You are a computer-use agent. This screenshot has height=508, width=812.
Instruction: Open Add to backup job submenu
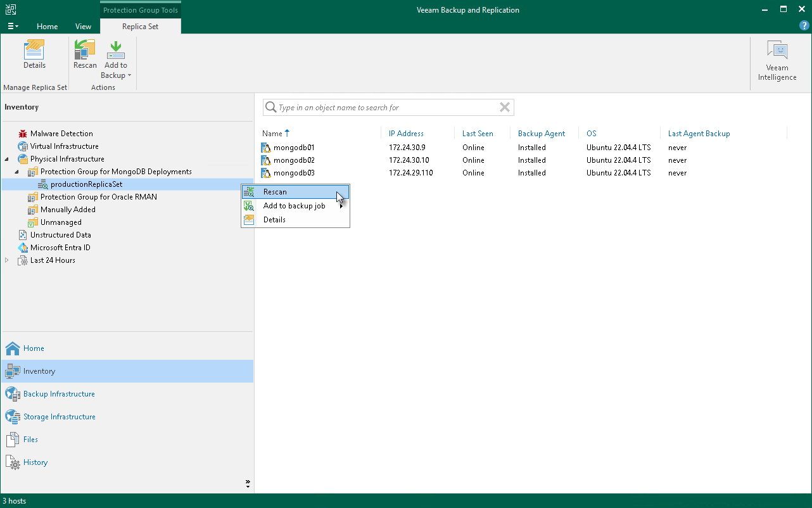pyautogui.click(x=295, y=206)
